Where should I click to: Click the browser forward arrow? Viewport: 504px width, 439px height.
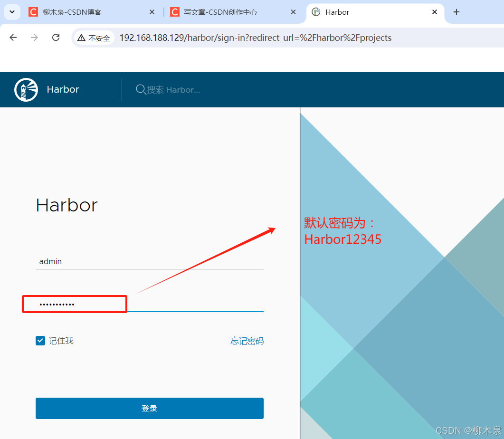(34, 38)
